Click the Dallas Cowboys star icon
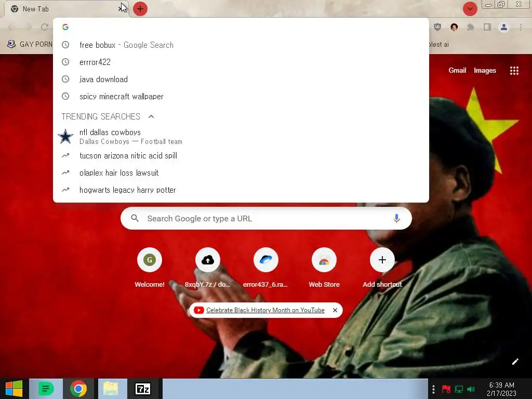The image size is (532, 399). point(65,137)
